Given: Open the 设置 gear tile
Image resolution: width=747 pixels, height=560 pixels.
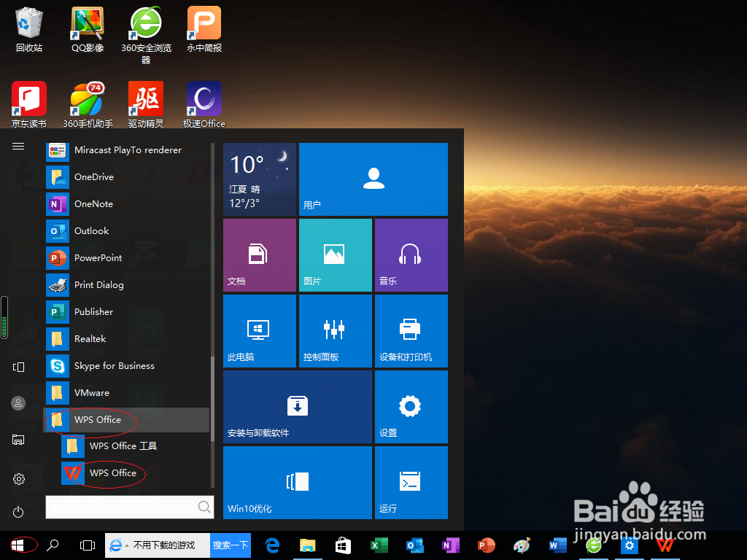Looking at the screenshot, I should pos(411,407).
